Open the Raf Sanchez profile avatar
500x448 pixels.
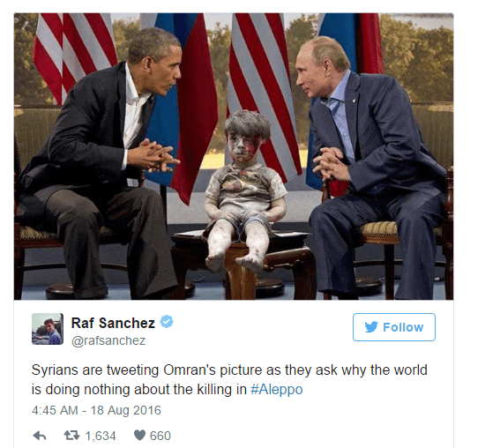tap(48, 329)
